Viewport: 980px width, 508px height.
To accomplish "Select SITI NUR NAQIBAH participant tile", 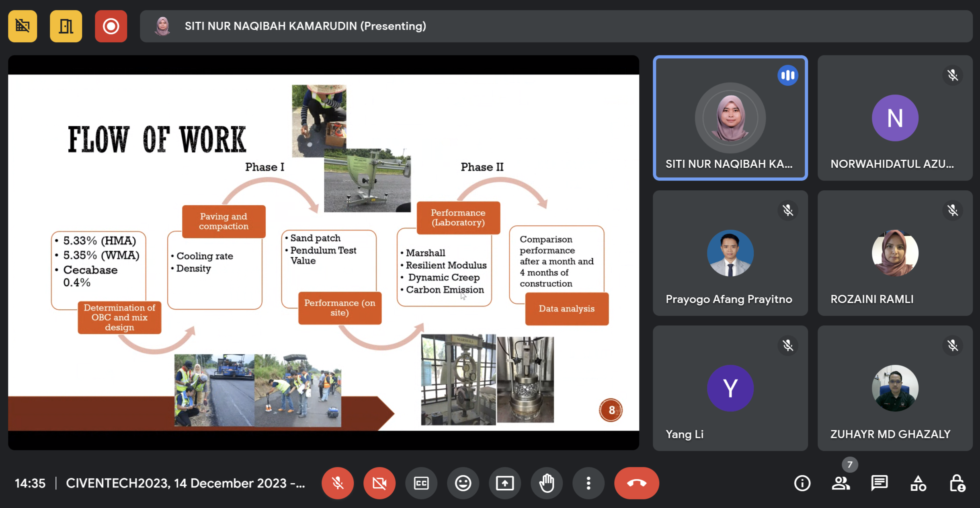I will (730, 118).
